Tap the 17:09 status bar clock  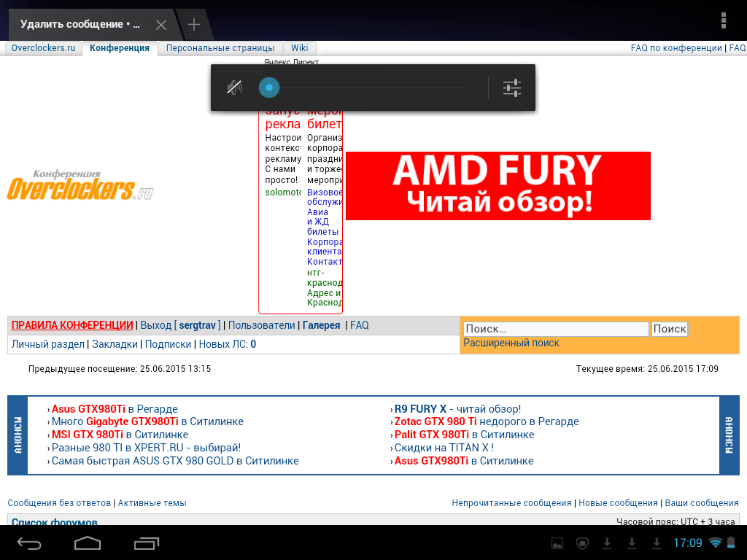(x=688, y=542)
